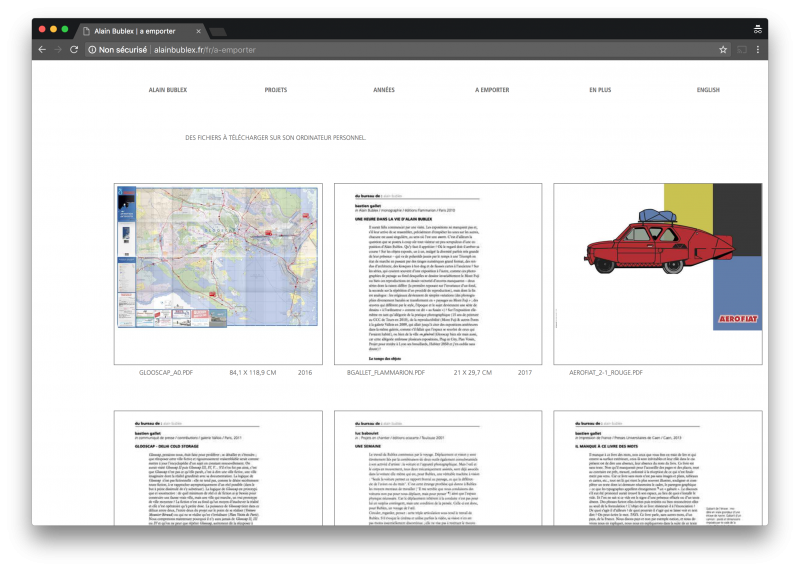Click the browser forward arrow
Image resolution: width=800 pixels, height=571 pixels.
pos(58,49)
